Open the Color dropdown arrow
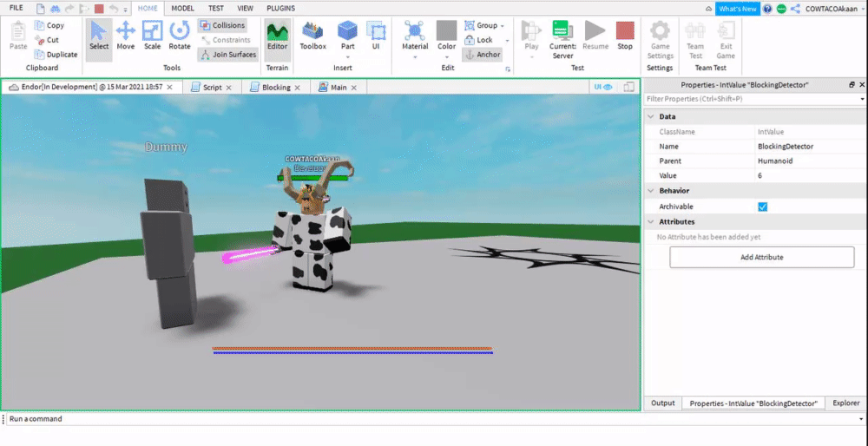 (x=447, y=57)
